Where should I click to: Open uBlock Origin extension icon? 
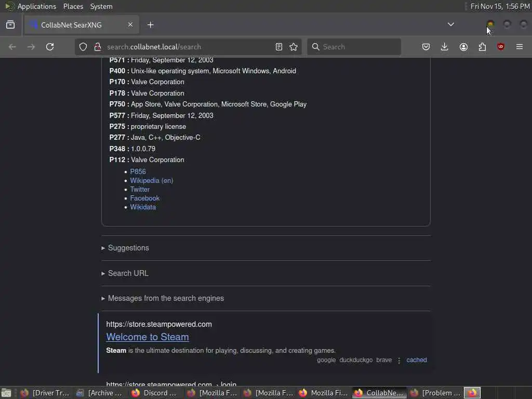point(501,47)
